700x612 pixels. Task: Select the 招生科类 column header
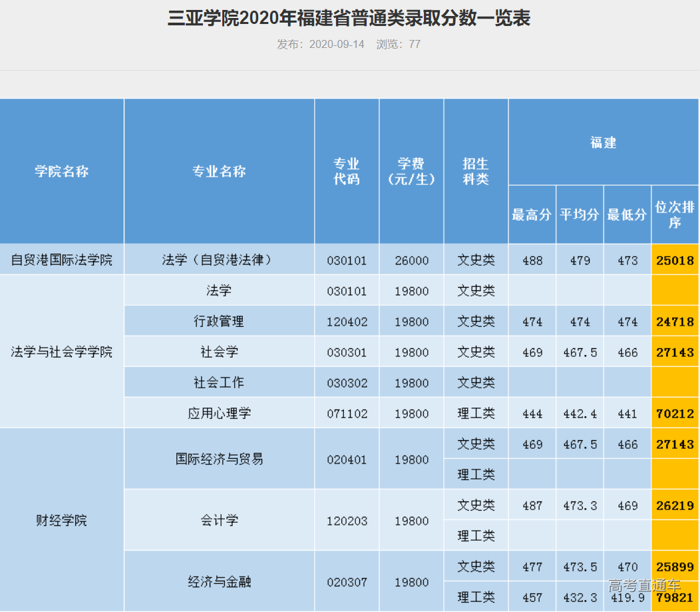point(475,170)
